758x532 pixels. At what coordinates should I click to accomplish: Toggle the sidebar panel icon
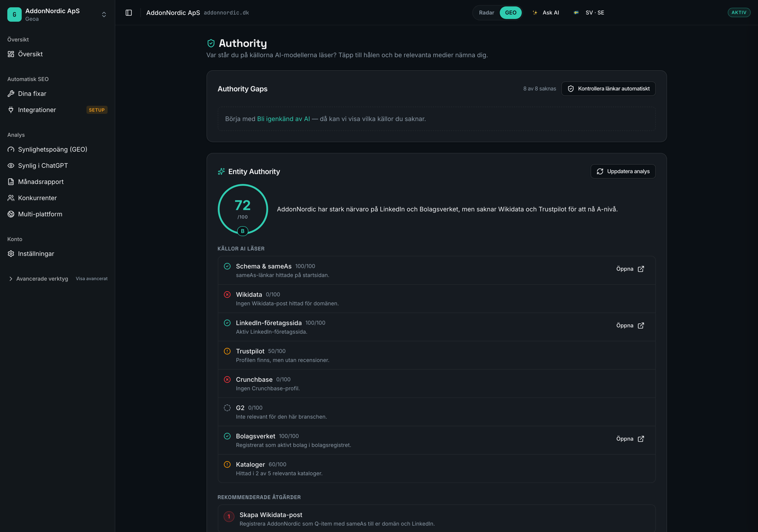point(129,13)
